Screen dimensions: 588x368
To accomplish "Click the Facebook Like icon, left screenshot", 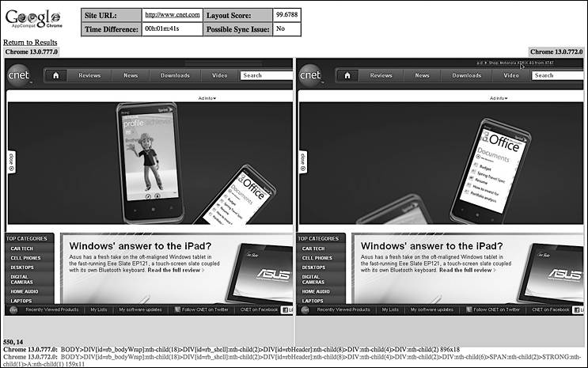I will [x=286, y=310].
